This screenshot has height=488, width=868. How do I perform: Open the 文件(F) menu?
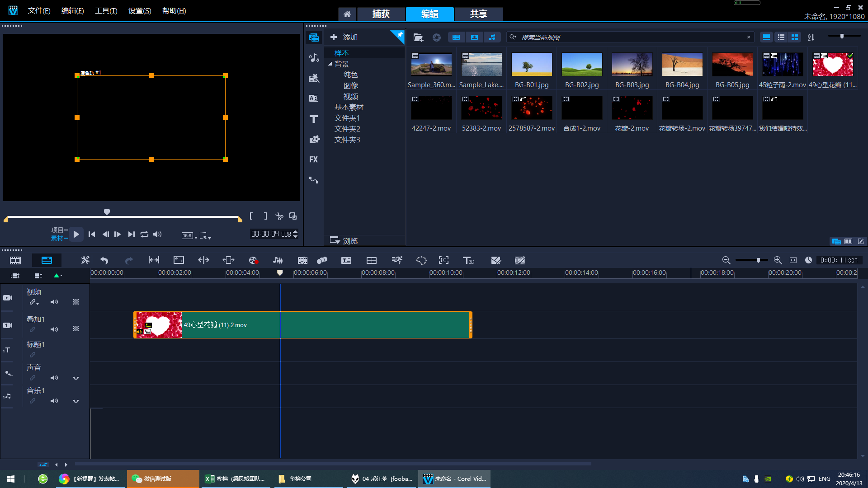pos(39,11)
